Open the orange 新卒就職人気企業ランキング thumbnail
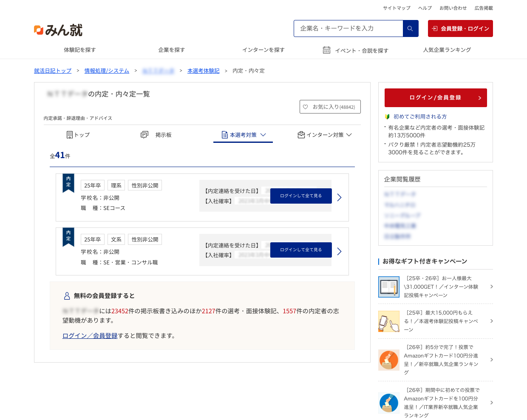Viewport: 527px width, 420px height. [389, 360]
